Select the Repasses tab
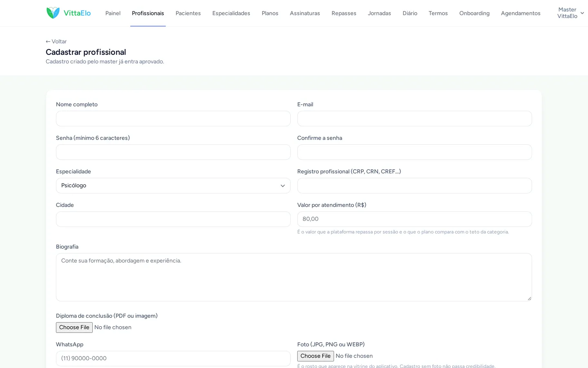Screen dimensions: 588x368 point(344,13)
